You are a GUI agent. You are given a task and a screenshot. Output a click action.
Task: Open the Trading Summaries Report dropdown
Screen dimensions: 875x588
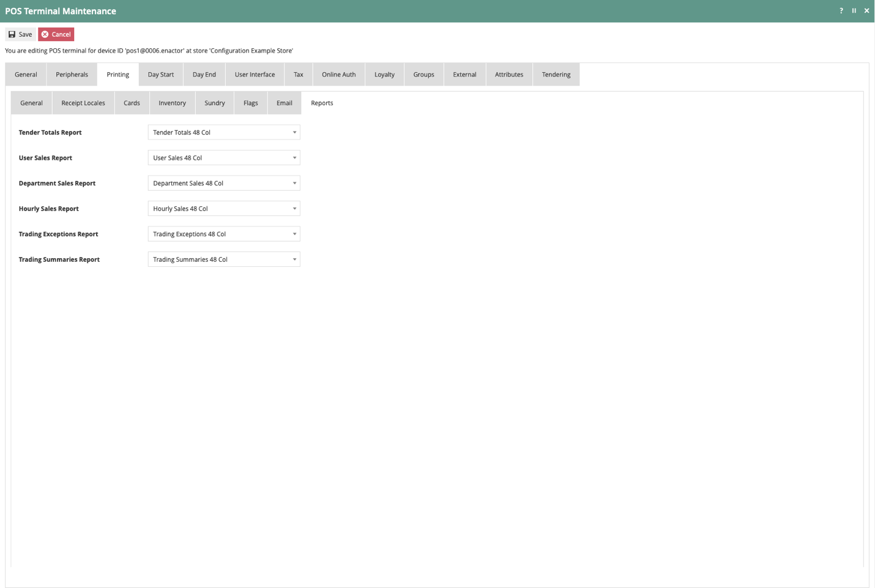[x=224, y=259]
